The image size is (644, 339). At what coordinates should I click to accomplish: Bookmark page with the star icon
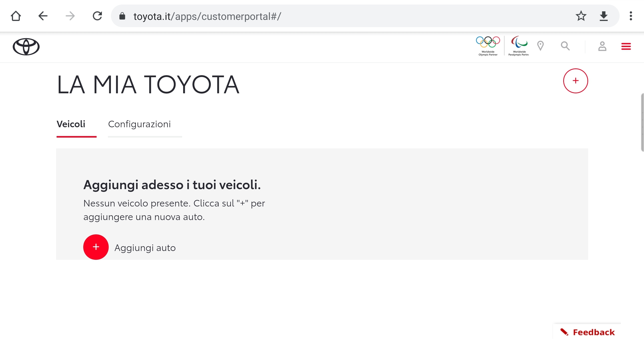(581, 16)
